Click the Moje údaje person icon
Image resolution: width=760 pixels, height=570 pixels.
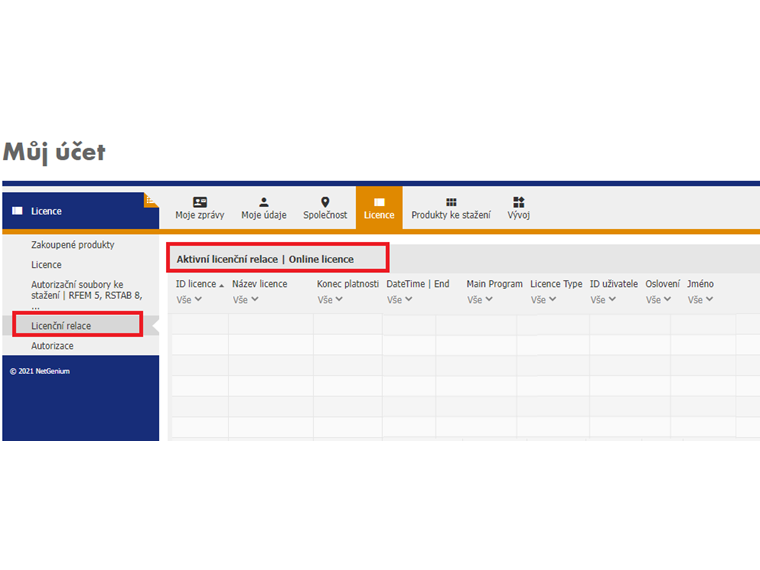[264, 202]
